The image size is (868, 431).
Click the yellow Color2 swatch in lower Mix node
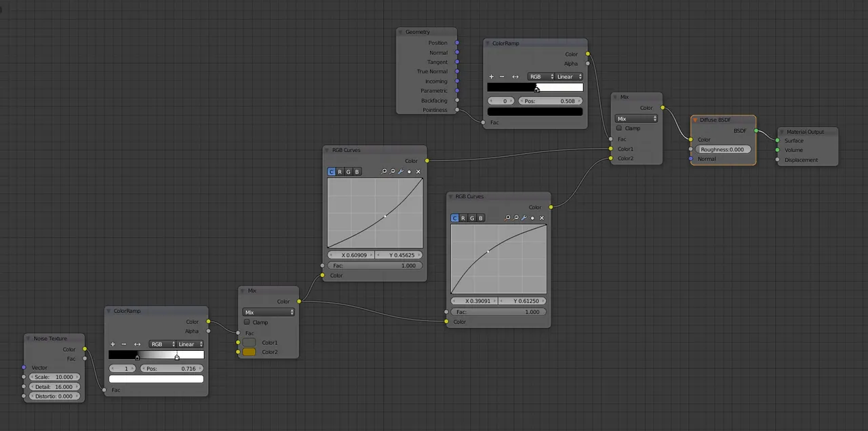(x=249, y=352)
